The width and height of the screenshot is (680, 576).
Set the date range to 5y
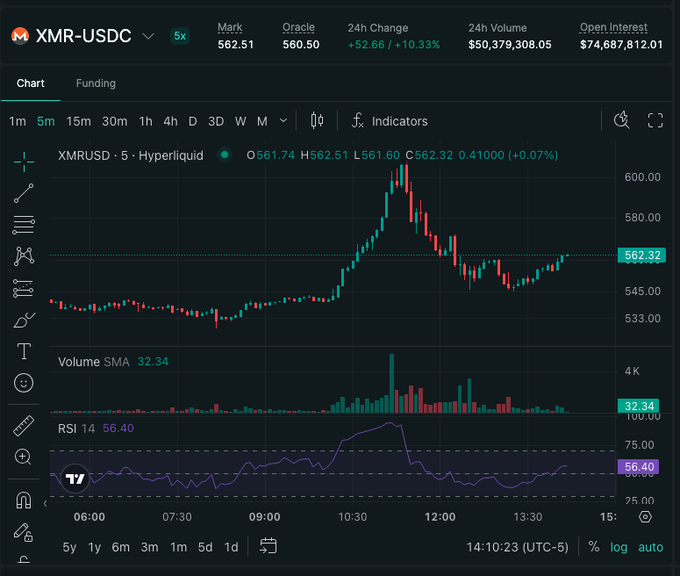(x=69, y=547)
